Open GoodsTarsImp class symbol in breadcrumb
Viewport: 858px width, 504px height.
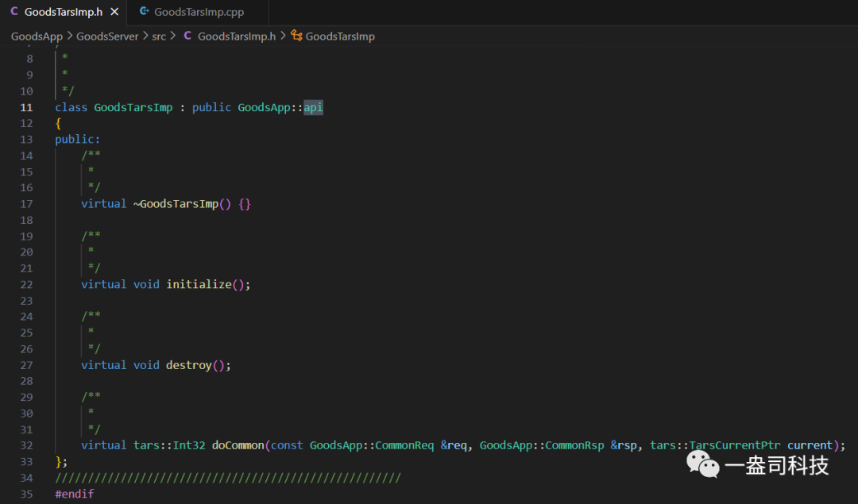click(x=340, y=36)
